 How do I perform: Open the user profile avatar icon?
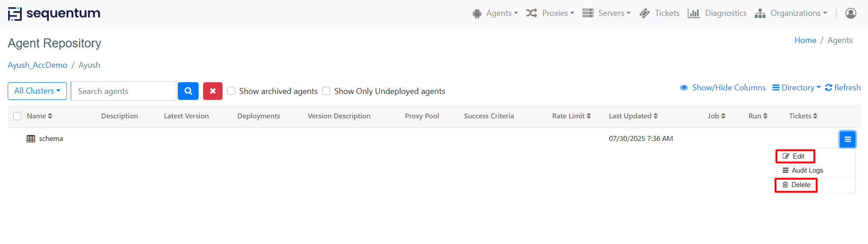coord(850,13)
